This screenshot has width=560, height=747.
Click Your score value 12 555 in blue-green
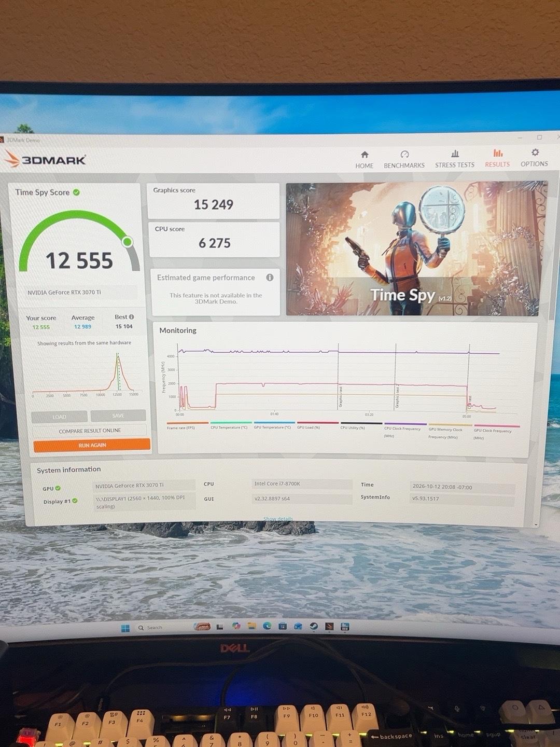[x=41, y=327]
